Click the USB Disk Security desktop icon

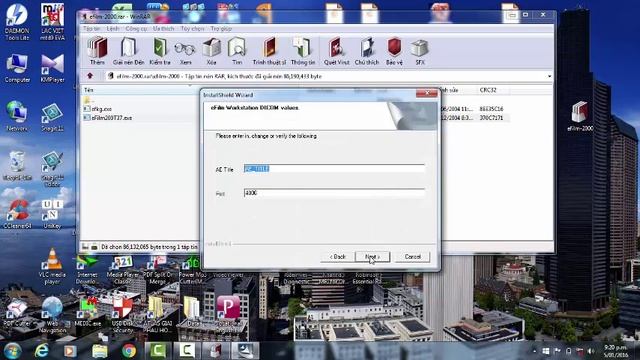point(122,314)
